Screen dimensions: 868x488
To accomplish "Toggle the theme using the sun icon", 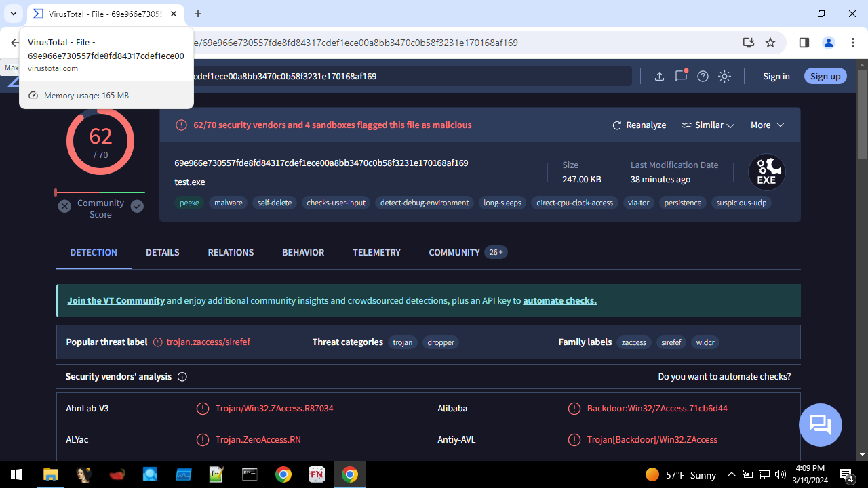I will click(x=724, y=76).
